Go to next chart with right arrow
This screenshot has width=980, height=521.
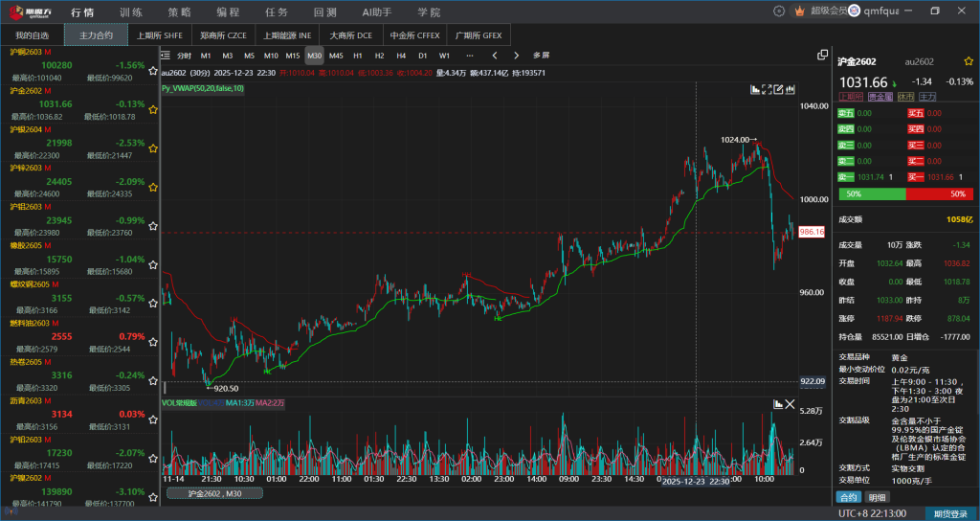point(517,56)
